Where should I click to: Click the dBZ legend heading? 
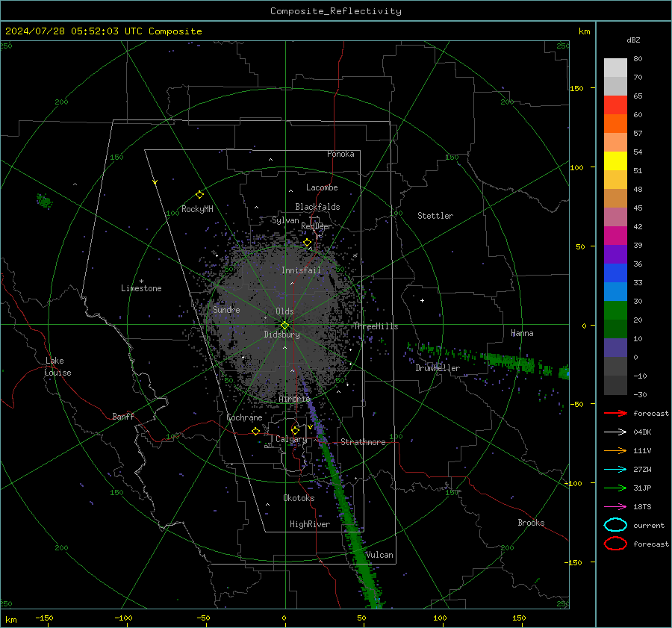(633, 40)
